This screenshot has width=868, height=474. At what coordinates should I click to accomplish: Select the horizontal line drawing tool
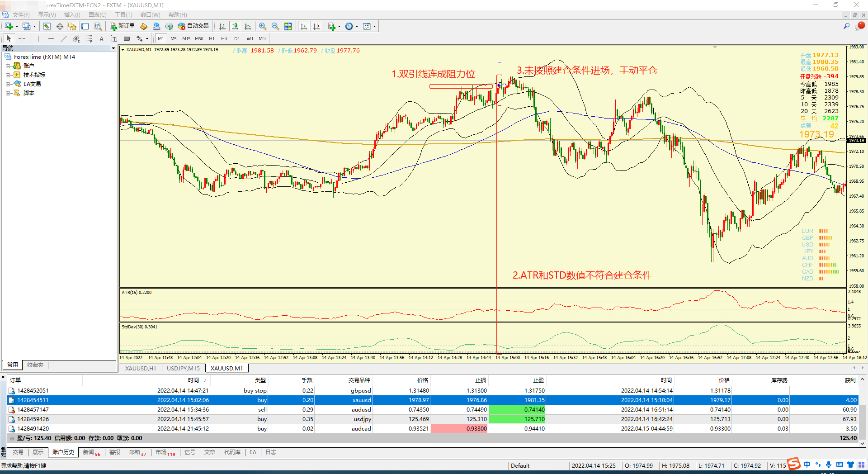pos(51,38)
